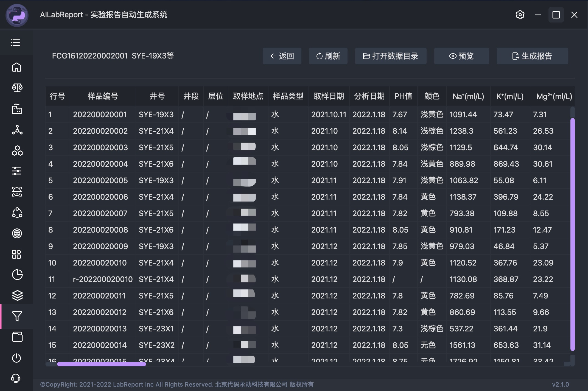Click the 生成报告 generate report button
Viewport: 588px width, 391px height.
pos(533,56)
